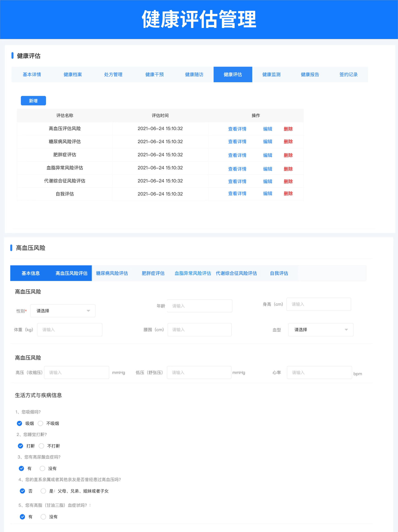The image size is (398, 532).
Task: Edit the 肥胖症评估 row
Action: (x=267, y=155)
